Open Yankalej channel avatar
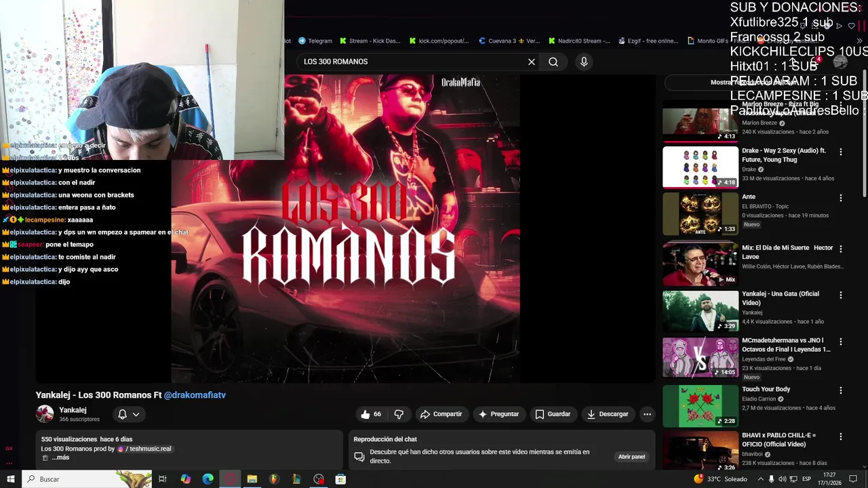This screenshot has height=488, width=868. 45,414
